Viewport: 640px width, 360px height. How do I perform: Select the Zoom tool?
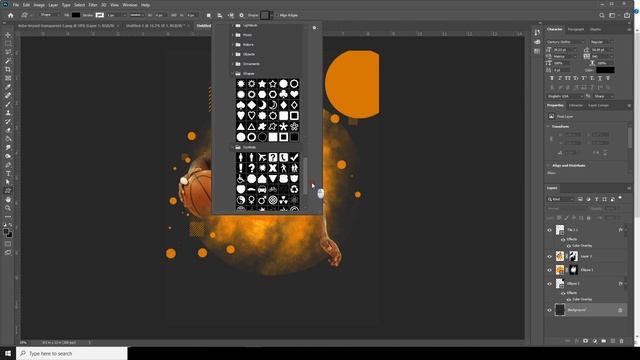(x=8, y=208)
